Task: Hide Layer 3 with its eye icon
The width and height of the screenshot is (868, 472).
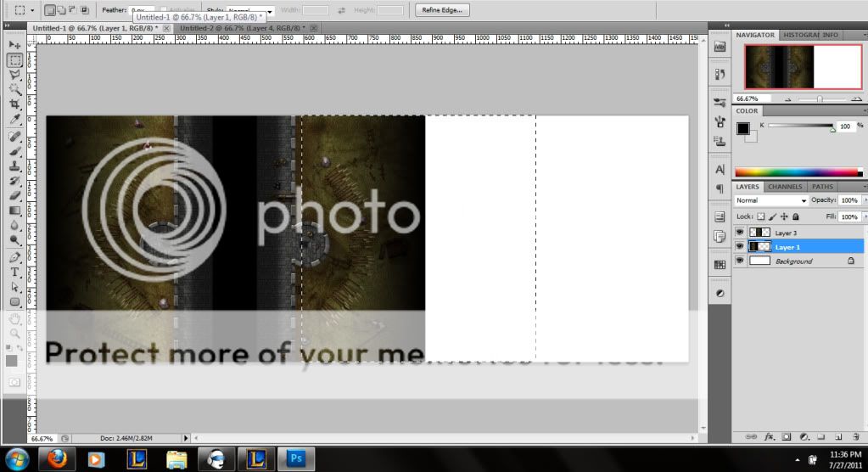Action: [x=739, y=232]
